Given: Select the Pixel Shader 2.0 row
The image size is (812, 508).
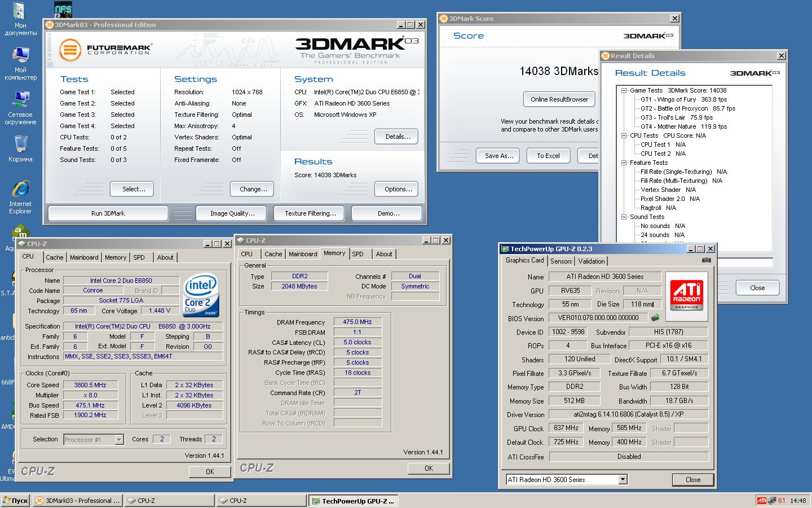Looking at the screenshot, I should tap(670, 199).
